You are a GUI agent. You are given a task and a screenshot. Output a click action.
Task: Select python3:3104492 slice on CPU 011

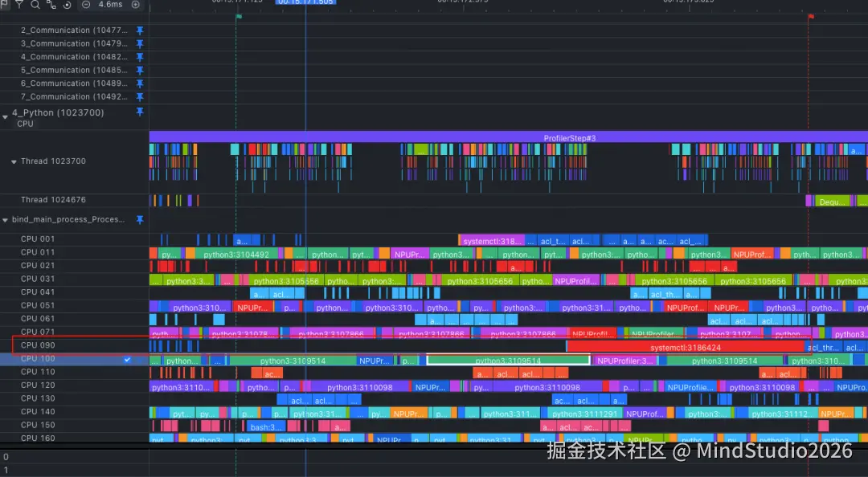tap(235, 254)
